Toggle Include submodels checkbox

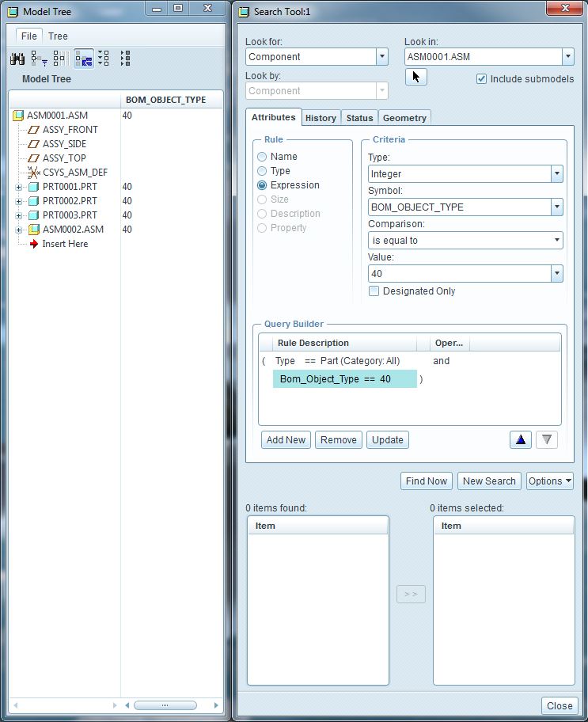pos(481,79)
